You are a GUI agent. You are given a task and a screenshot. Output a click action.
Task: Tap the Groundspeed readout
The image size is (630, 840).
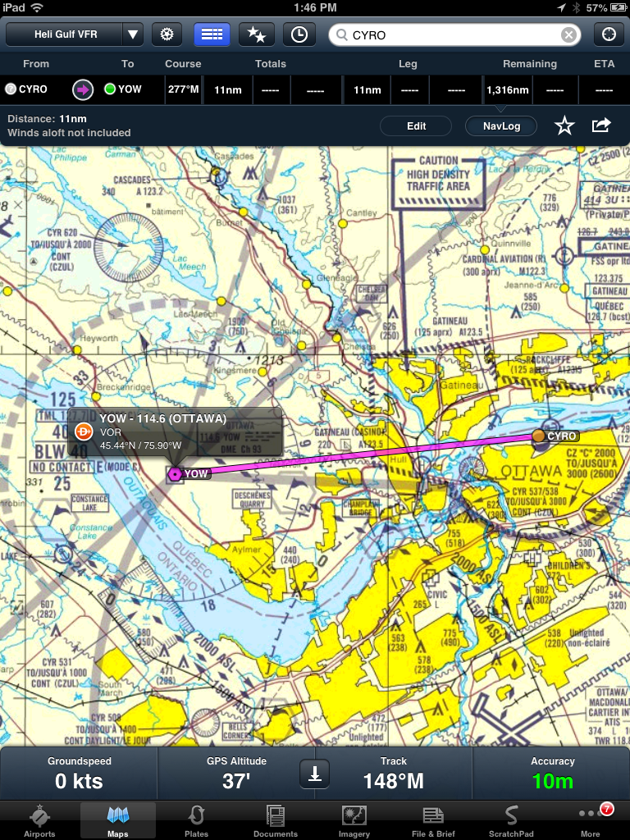click(79, 774)
